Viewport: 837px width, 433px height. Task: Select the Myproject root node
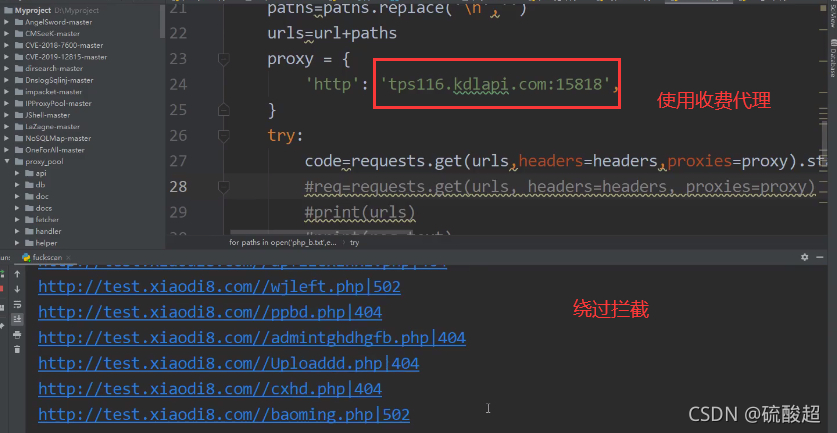(33, 10)
